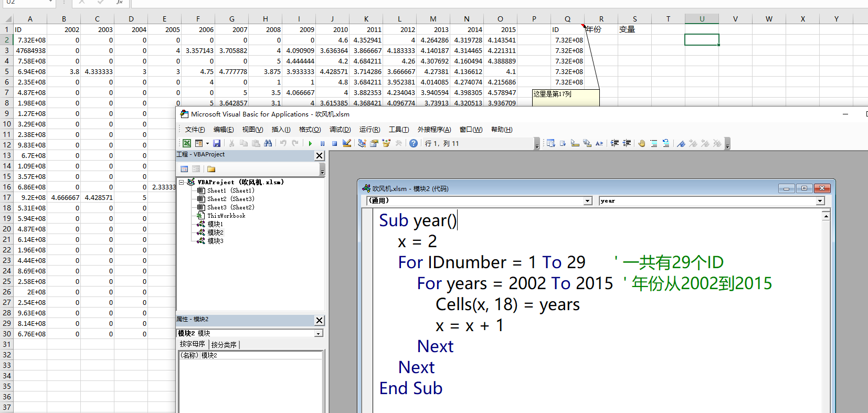
Task: Toggle breakpoint with the hand icon
Action: point(642,143)
